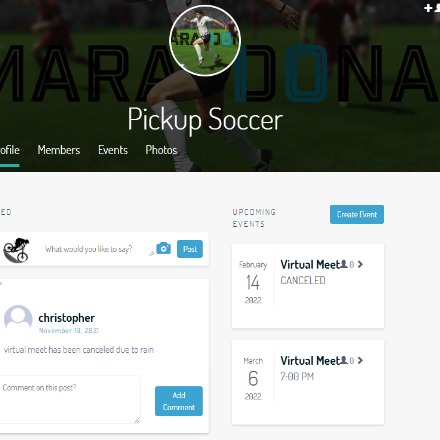Click the Post button
The image size is (440, 440).
[190, 249]
